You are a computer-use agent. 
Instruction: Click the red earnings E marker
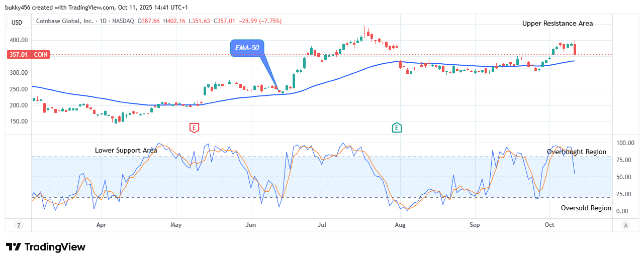pyautogui.click(x=194, y=127)
